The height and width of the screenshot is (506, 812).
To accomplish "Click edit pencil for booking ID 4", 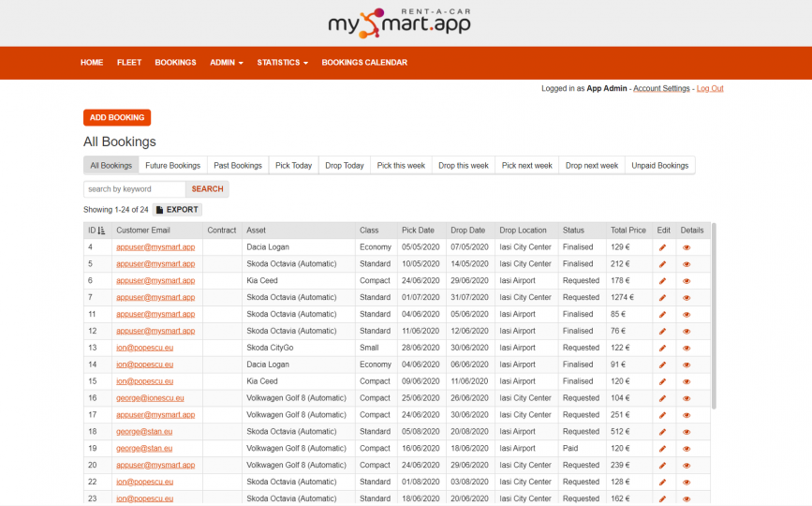I will [x=662, y=247].
